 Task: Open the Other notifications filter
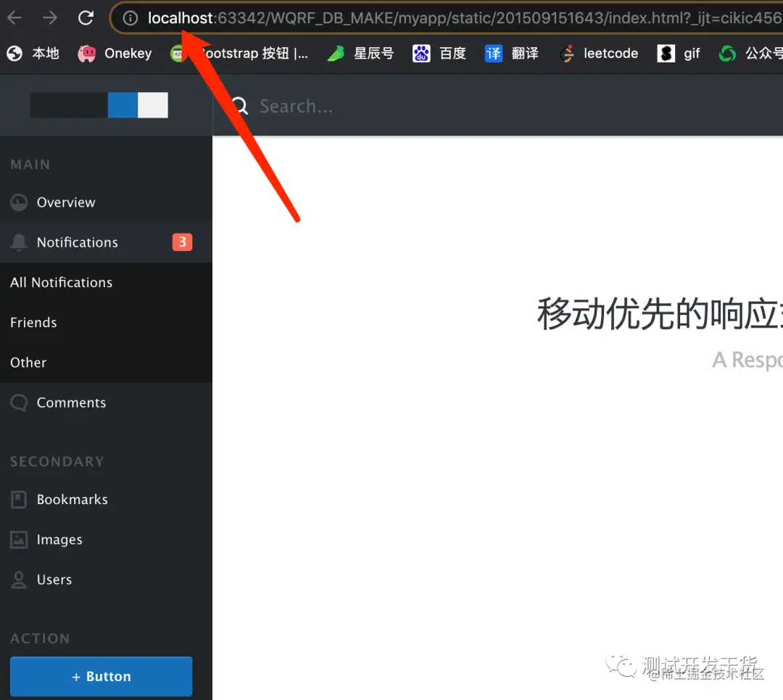pyautogui.click(x=28, y=363)
